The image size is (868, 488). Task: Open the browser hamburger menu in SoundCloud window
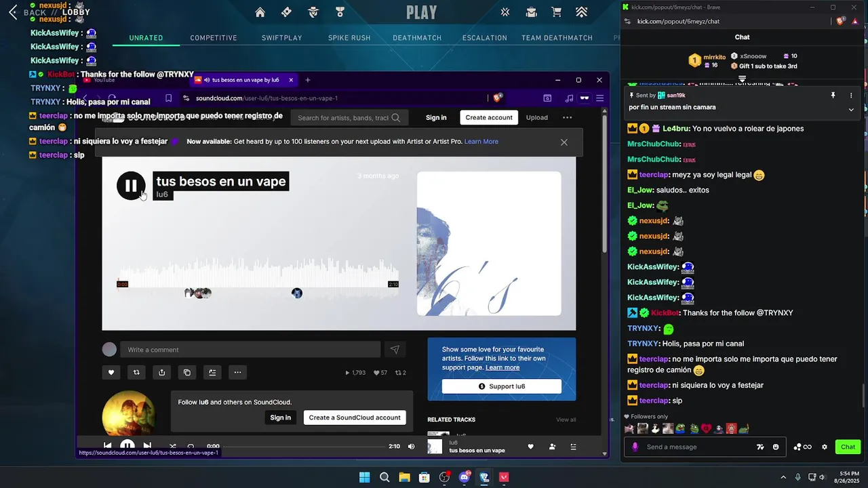[x=599, y=98]
